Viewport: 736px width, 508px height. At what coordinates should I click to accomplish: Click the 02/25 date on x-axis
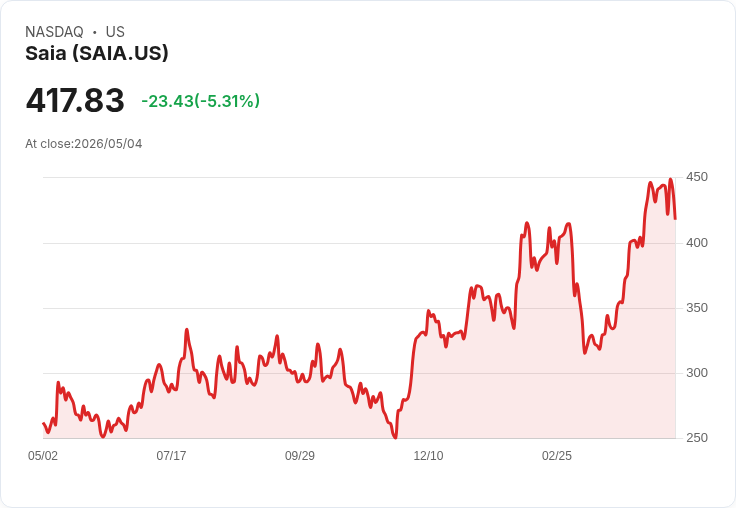tap(557, 456)
